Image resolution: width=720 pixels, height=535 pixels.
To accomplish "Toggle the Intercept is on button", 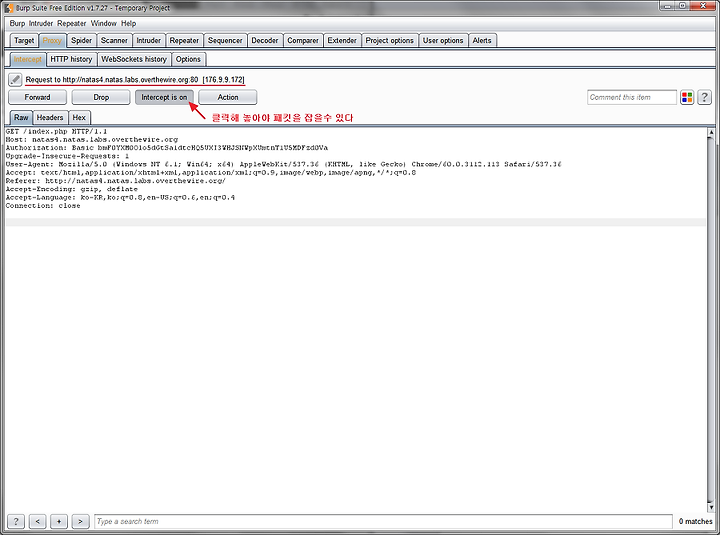I will [164, 97].
